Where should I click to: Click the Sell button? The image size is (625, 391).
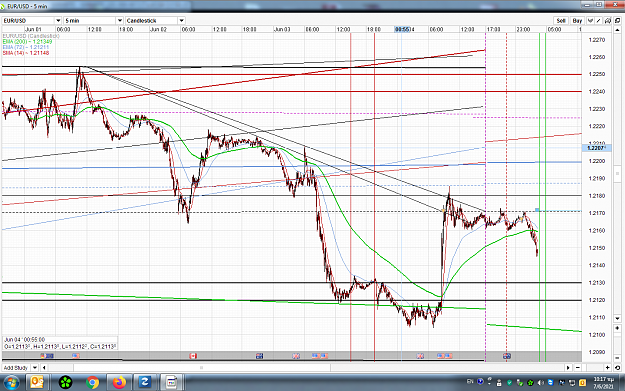pos(561,20)
